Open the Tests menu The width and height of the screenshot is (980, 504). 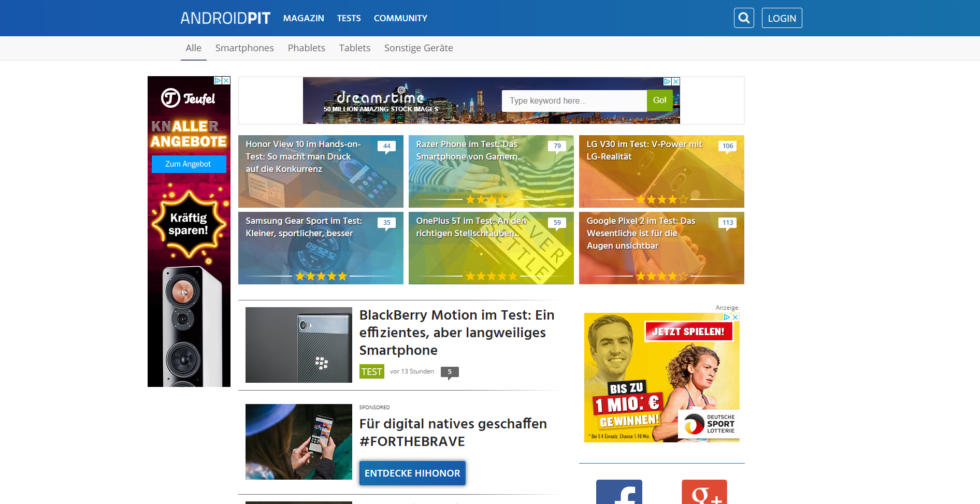[349, 18]
